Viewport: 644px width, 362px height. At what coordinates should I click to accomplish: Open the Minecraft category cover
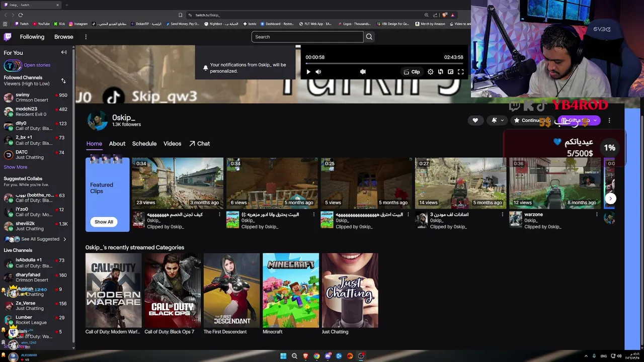tap(291, 290)
